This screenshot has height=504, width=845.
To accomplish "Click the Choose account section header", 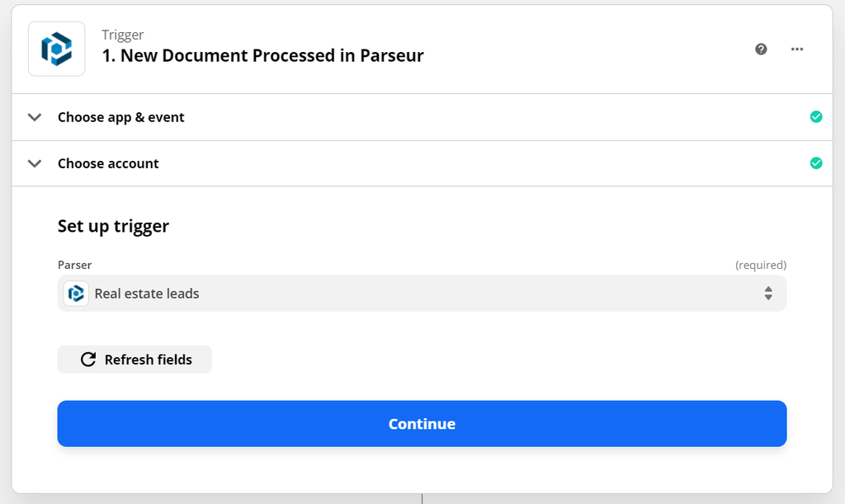I will tap(108, 163).
